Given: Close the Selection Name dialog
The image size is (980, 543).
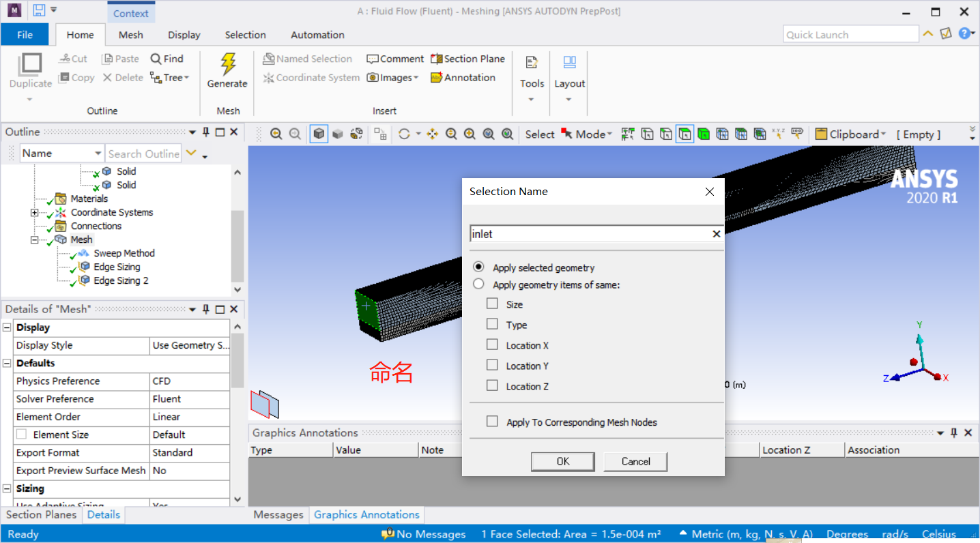Looking at the screenshot, I should 710,192.
